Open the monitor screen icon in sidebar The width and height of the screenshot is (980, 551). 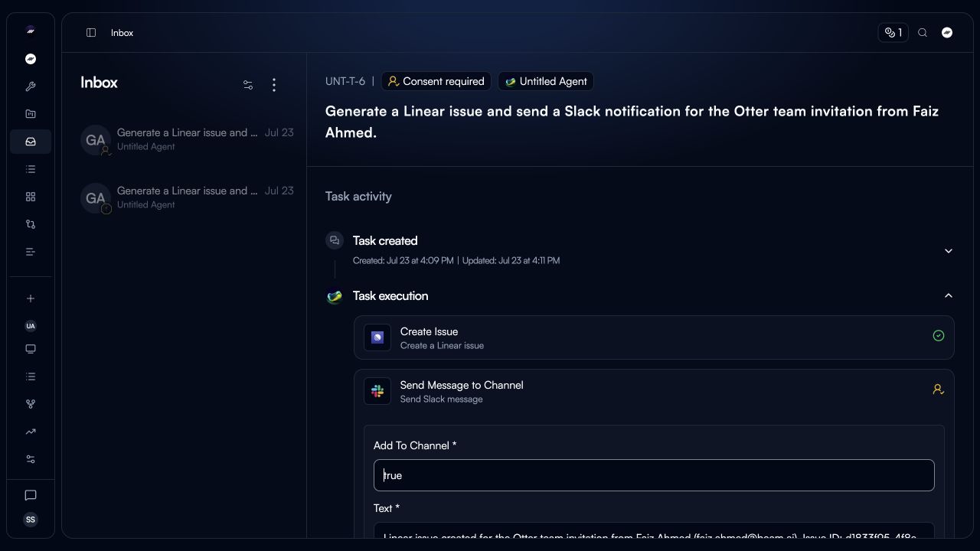[31, 349]
